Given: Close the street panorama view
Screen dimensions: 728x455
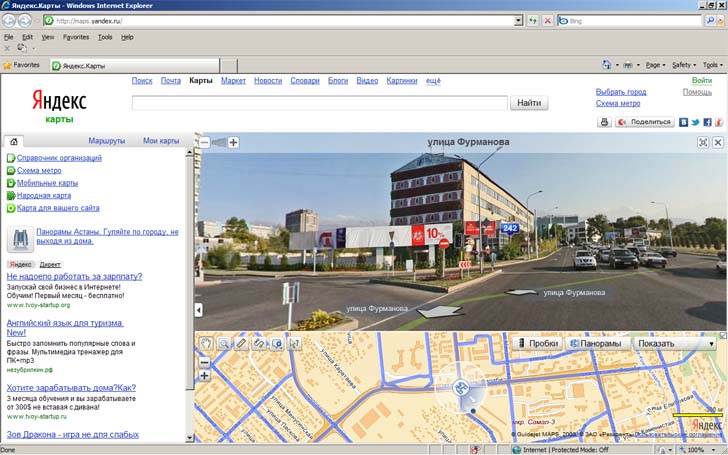Looking at the screenshot, I should [718, 143].
